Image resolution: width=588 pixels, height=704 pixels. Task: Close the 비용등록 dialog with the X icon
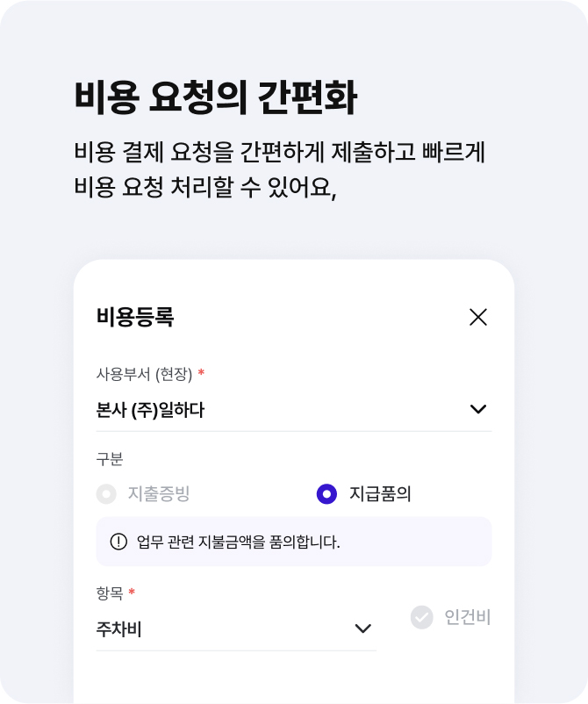pos(478,317)
